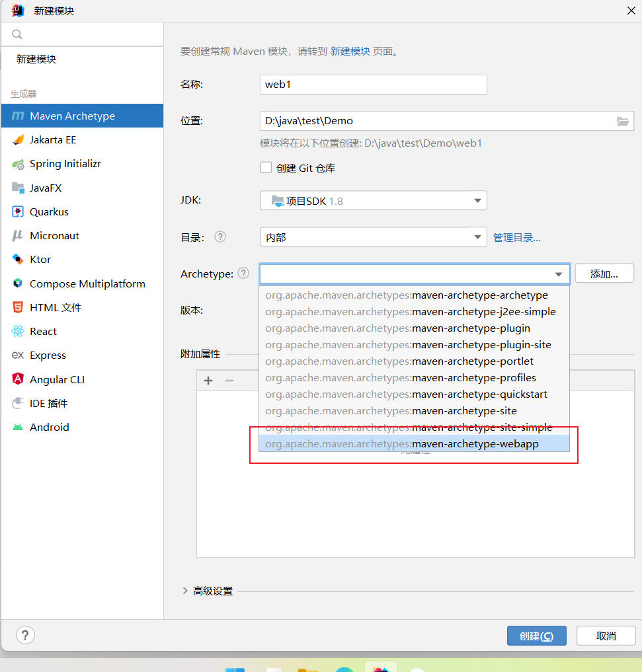This screenshot has width=642, height=672.
Task: Follow the 新建模块 link in the hint
Action: point(350,52)
